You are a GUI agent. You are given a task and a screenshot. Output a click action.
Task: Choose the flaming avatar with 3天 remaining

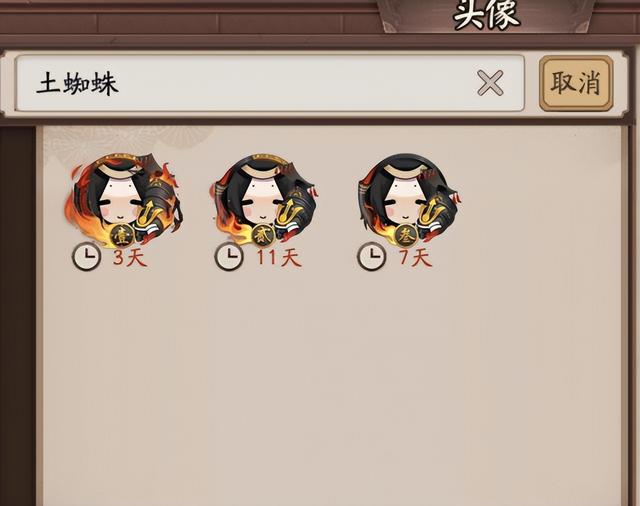(x=123, y=200)
